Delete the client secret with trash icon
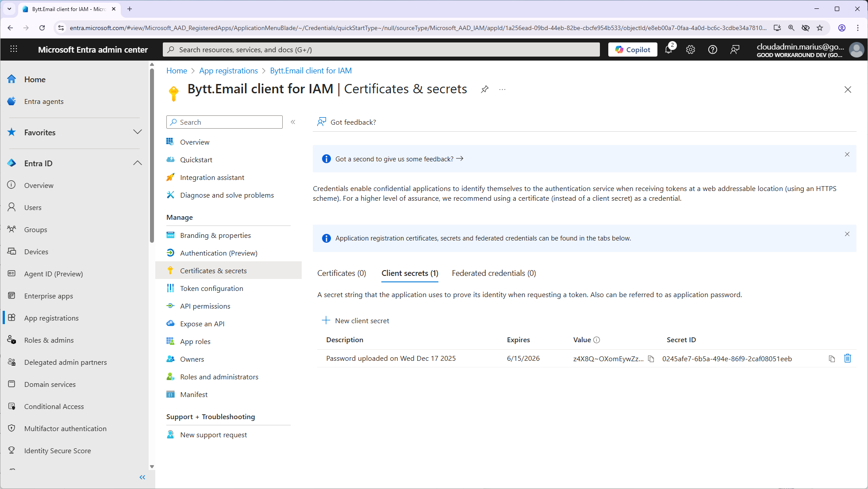Viewport: 868px width, 489px height. (x=847, y=358)
